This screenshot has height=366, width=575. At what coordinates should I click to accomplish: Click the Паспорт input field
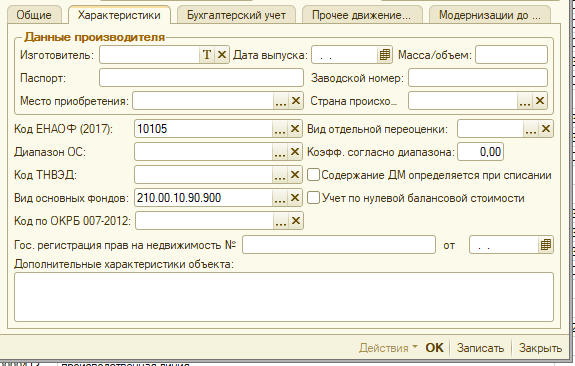coord(201,78)
